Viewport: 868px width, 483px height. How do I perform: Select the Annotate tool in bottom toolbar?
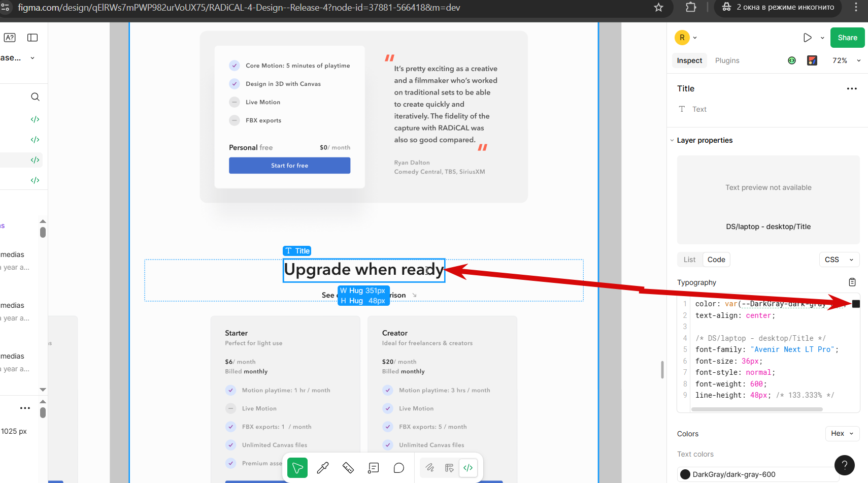pos(374,468)
